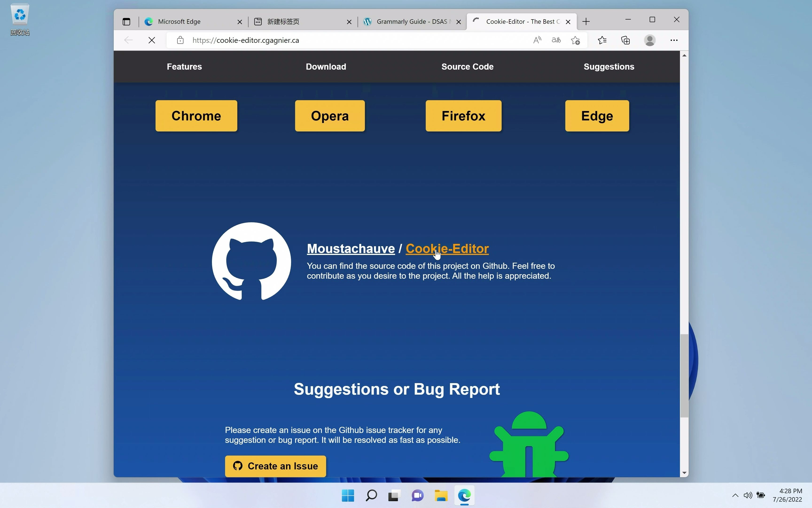Open the translate page icon
Screen dimensions: 812x508
[556, 40]
